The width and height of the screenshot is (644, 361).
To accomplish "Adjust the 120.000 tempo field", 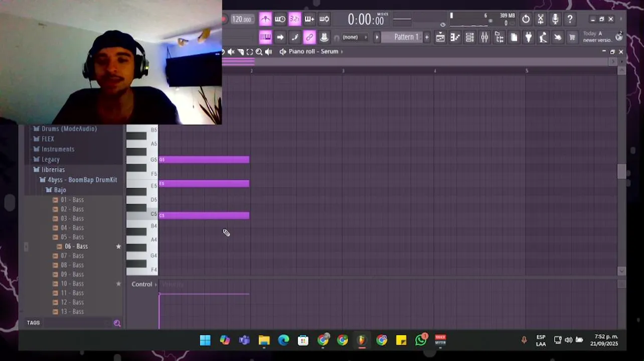I will (242, 19).
